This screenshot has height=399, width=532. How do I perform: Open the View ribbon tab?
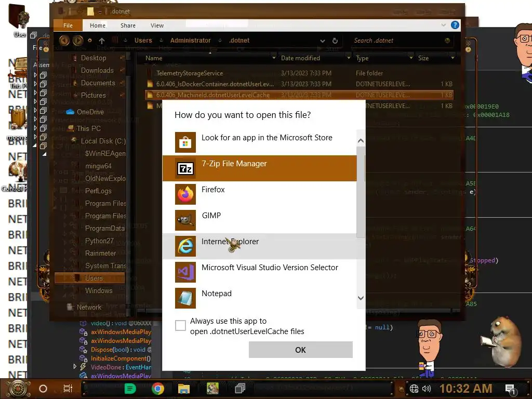157,25
